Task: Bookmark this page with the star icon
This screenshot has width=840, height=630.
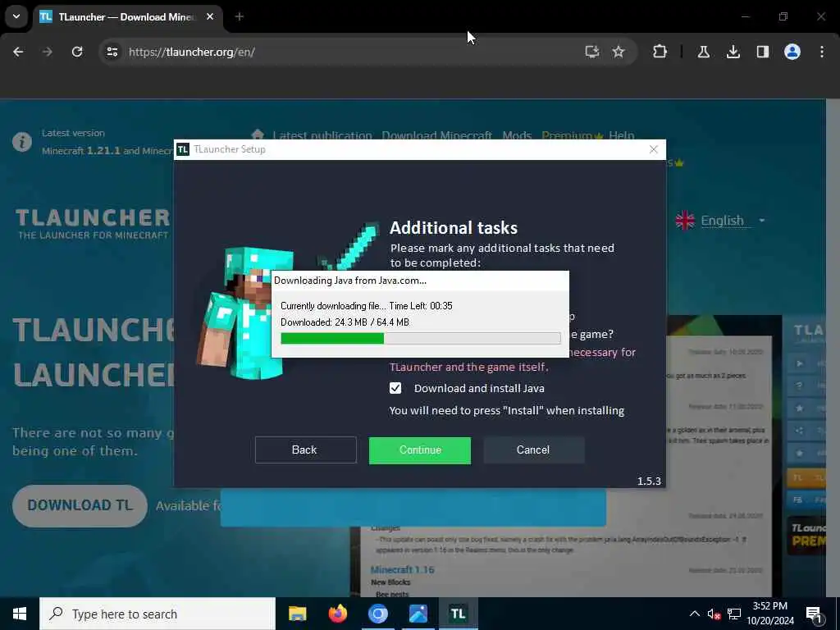Action: [619, 52]
